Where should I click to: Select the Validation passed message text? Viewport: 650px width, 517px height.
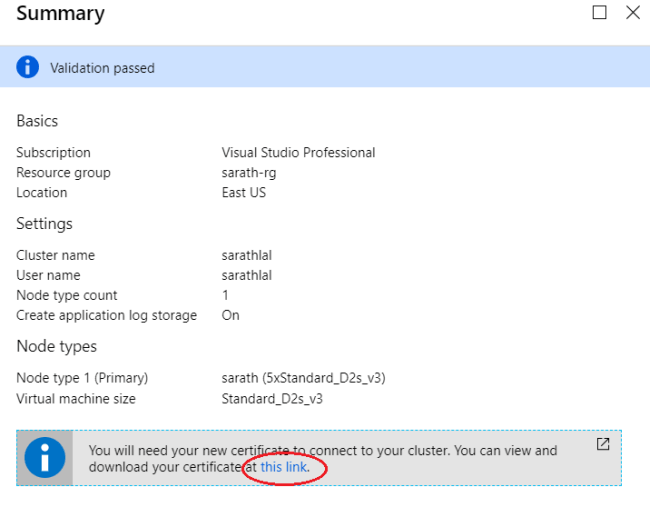tap(102, 68)
